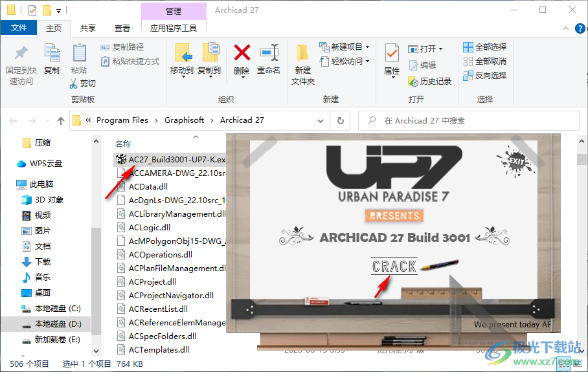Open Help question mark icon
Image resolution: width=588 pixels, height=372 pixels.
(580, 28)
